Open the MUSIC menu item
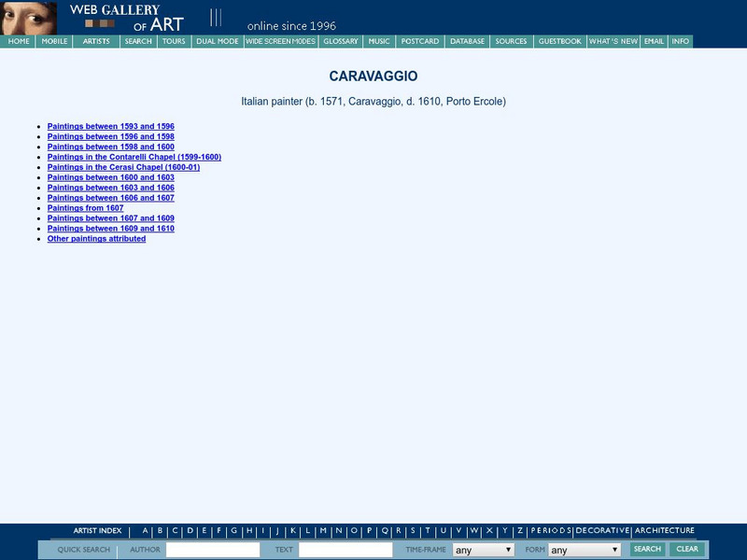747x560 pixels. point(379,41)
